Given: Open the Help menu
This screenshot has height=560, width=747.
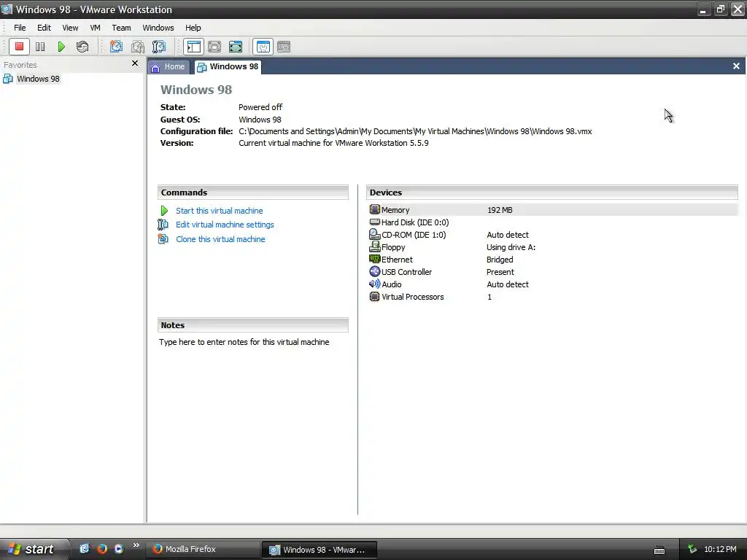Looking at the screenshot, I should coord(193,28).
